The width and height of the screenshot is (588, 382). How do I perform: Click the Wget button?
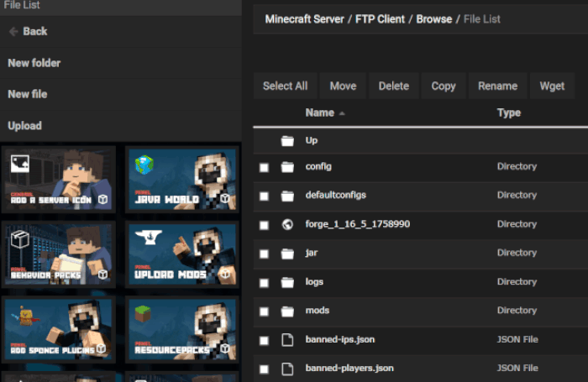pyautogui.click(x=552, y=86)
